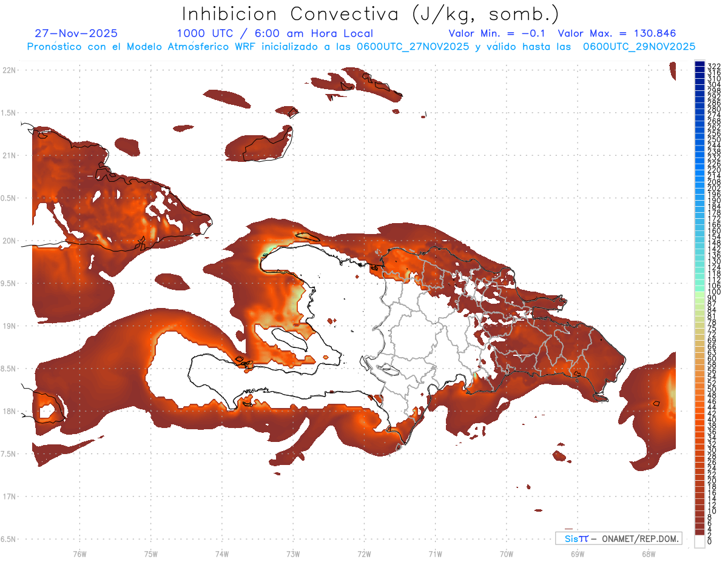The image size is (728, 562).
Task: Click the '76W' longitude label
Action: pos(79,554)
